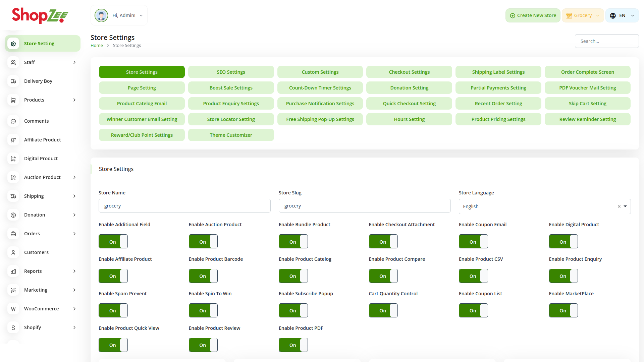The image size is (644, 362).
Task: Open the Theme Customizer tab
Action: (231, 135)
